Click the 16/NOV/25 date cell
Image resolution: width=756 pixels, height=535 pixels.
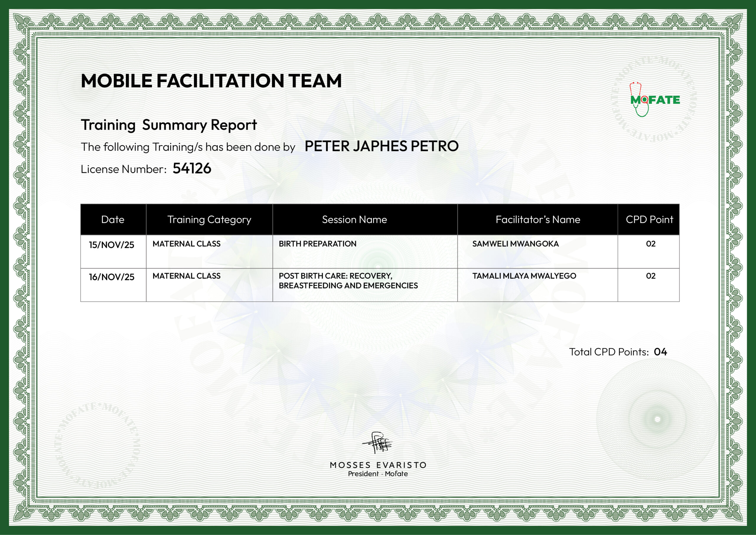(111, 277)
